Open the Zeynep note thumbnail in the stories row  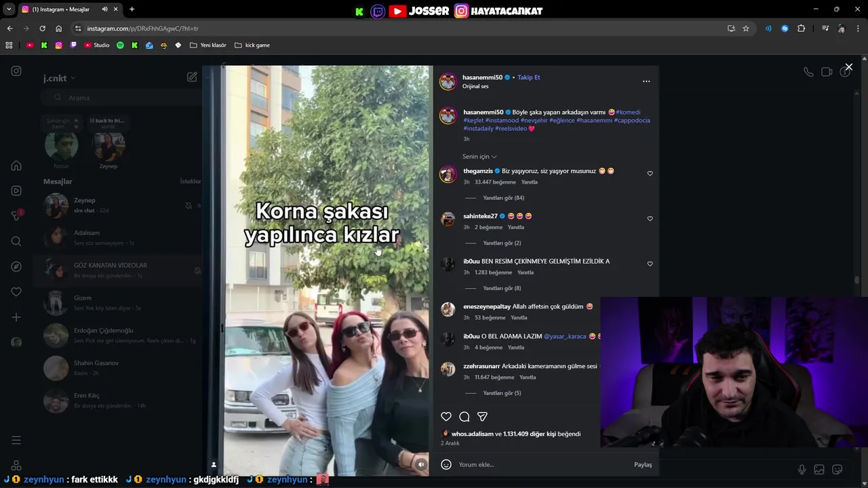click(x=108, y=146)
